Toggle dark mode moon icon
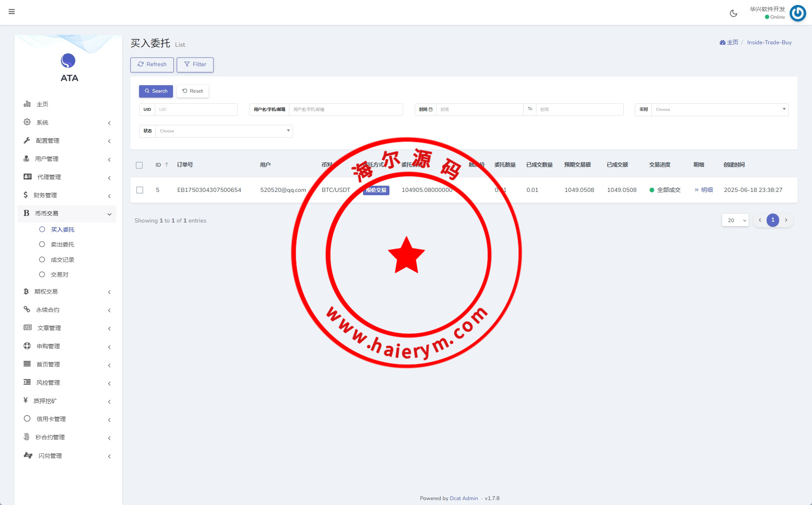The image size is (812, 505). coord(733,13)
